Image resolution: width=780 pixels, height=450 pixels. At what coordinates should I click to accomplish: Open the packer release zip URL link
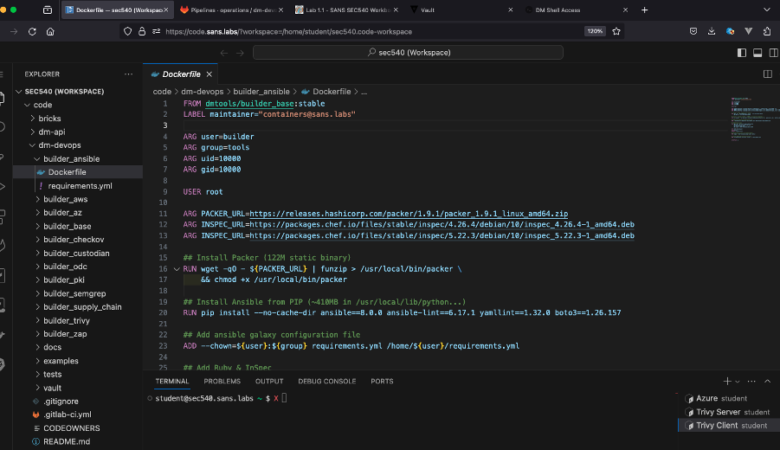[x=408, y=213]
